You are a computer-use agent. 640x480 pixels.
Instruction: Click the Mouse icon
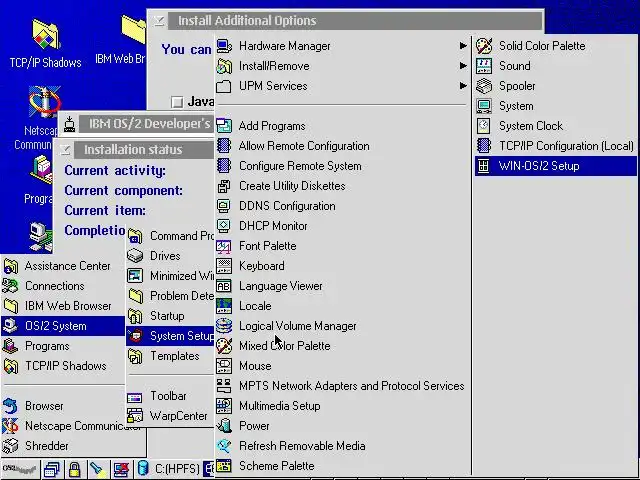coord(224,366)
